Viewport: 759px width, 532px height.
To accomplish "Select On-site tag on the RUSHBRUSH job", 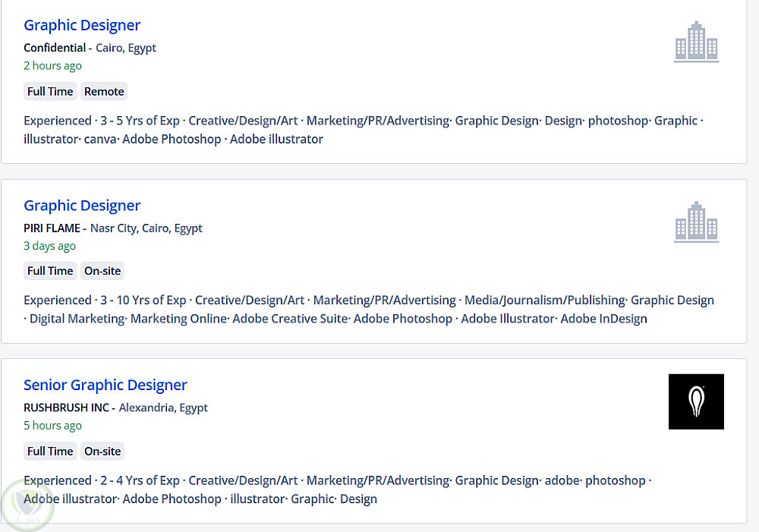I will (x=102, y=451).
